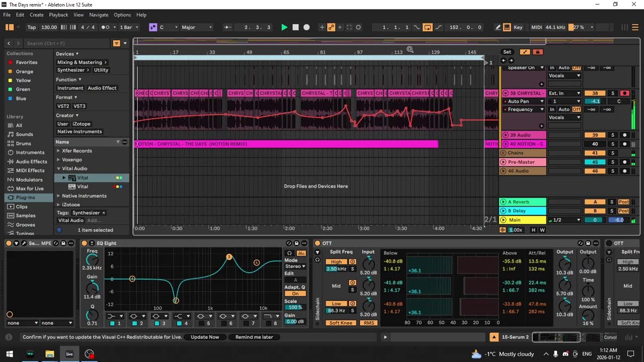The width and height of the screenshot is (644, 362).
Task: Toggle the first OTT device activator
Action: click(317, 243)
